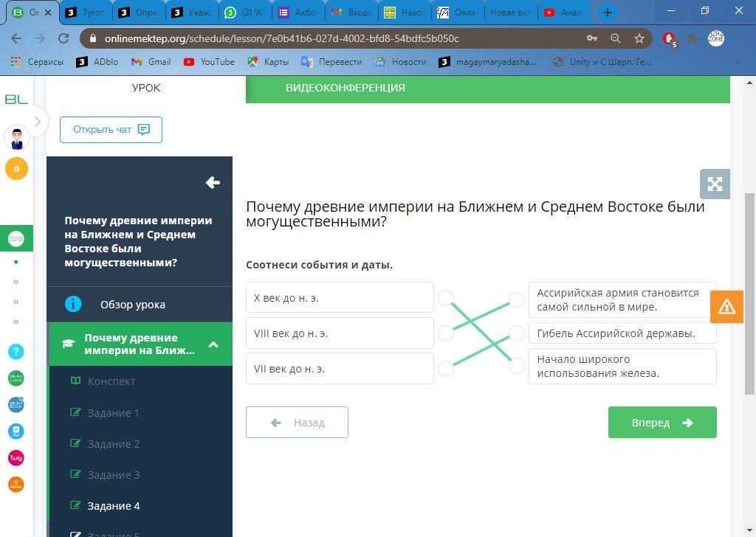Select the connector circle beside Начало широкого использования железа
Viewport: 756px width, 537px height.
[x=517, y=366]
